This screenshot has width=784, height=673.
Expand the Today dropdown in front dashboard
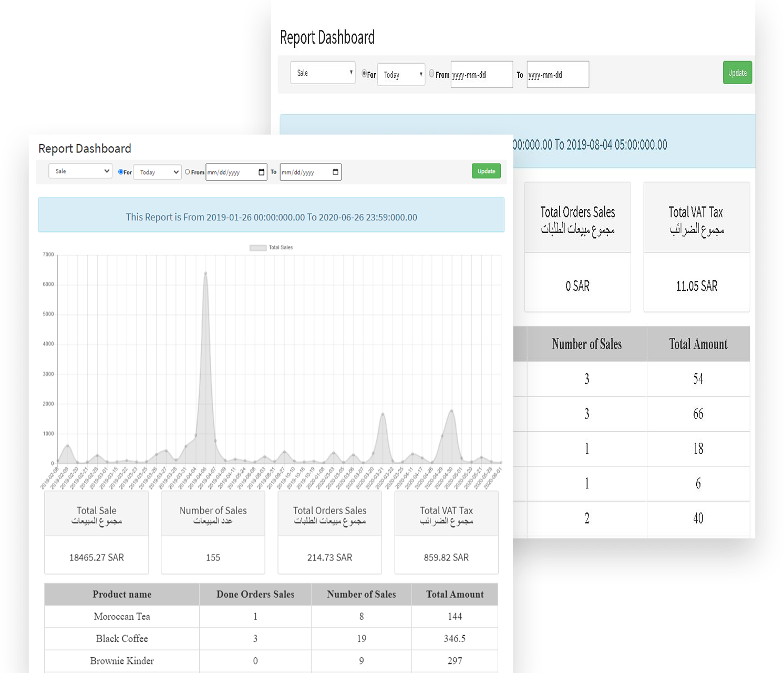(157, 172)
